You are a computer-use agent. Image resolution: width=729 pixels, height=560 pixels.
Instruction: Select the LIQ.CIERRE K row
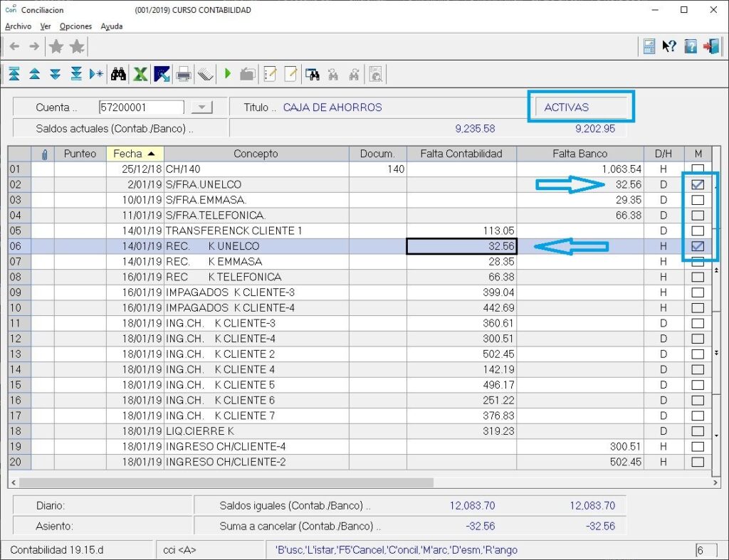360,430
